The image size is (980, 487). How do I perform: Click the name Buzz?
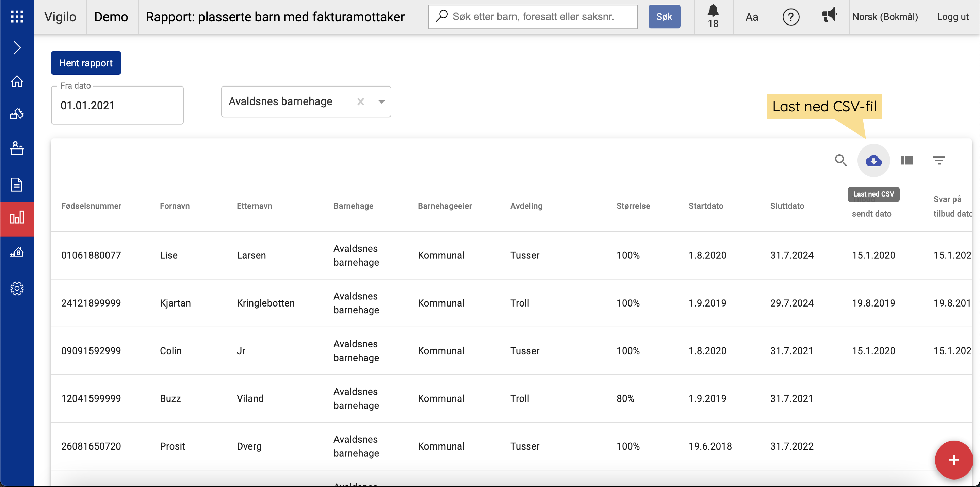click(170, 398)
